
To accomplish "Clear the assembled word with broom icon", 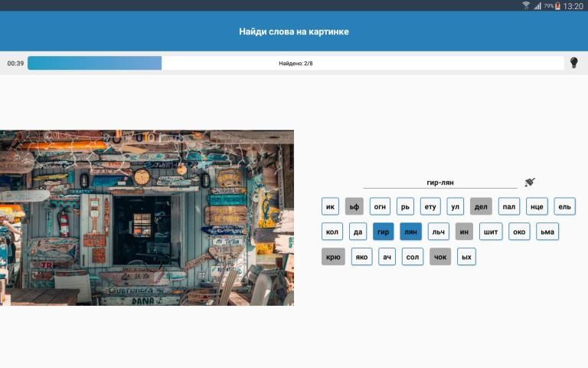I will click(530, 182).
